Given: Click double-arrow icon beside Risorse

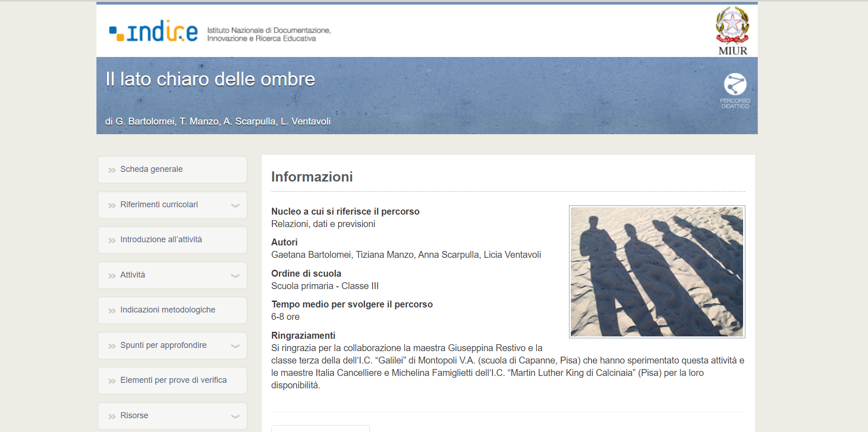Looking at the screenshot, I should tap(112, 416).
